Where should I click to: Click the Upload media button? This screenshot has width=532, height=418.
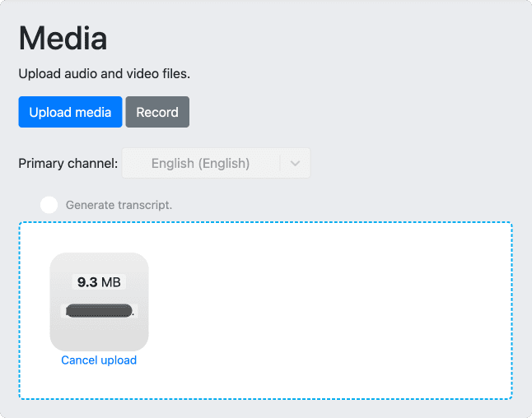tap(70, 112)
